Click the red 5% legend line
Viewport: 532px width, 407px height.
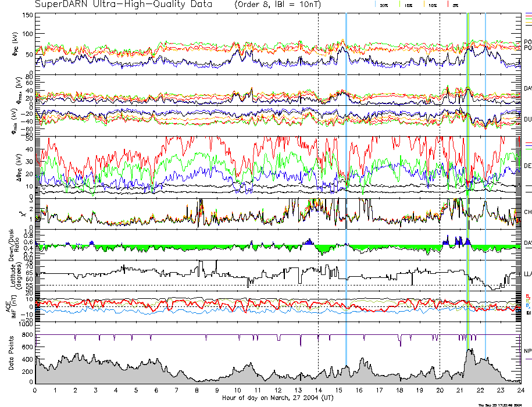(448, 5)
